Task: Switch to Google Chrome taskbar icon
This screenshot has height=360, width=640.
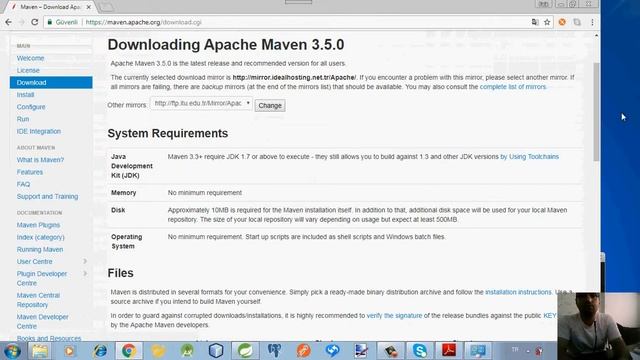Action: point(129,351)
